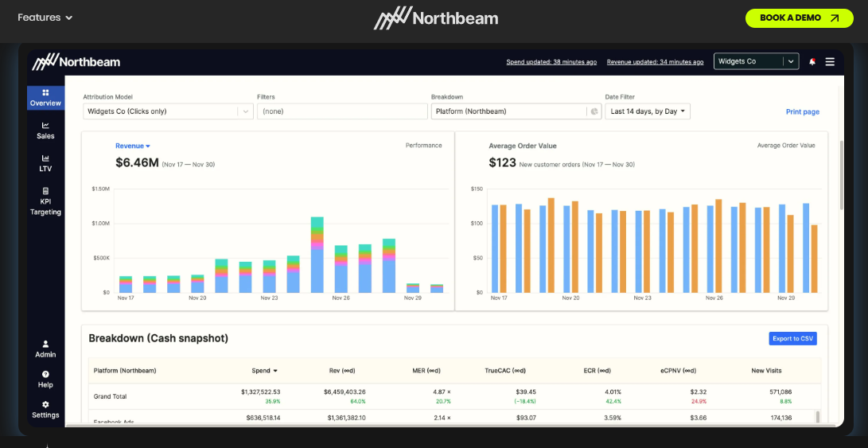Open the Widgets Co account dropdown
The height and width of the screenshot is (448, 868).
pos(756,61)
